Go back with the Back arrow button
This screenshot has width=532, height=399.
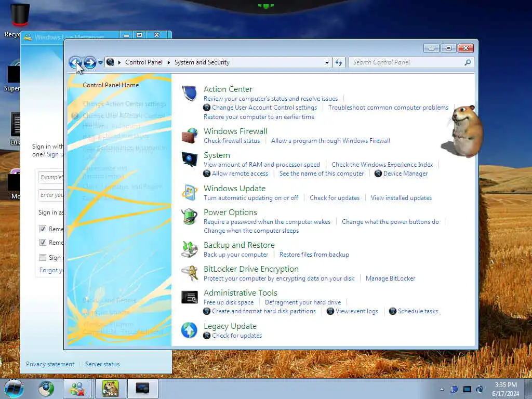tap(75, 62)
